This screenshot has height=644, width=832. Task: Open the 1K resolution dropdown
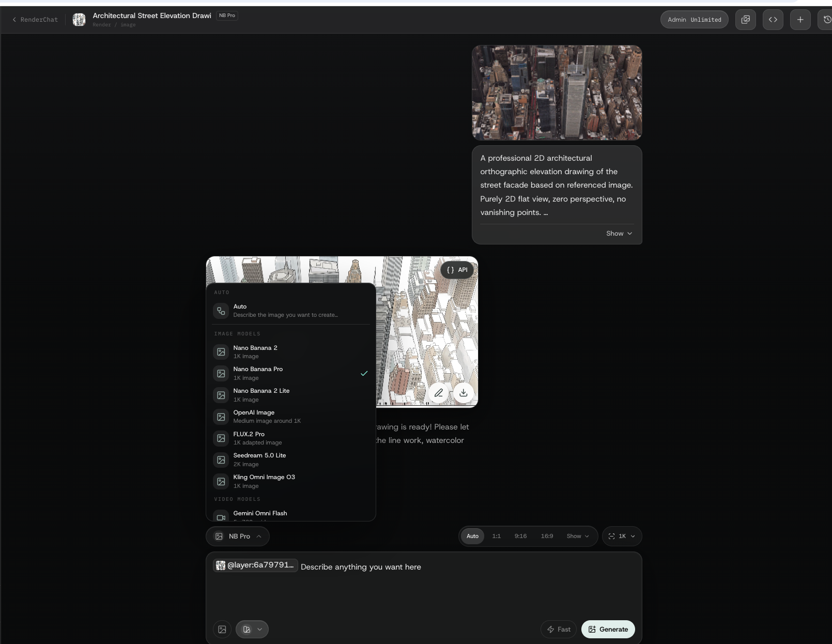pos(622,536)
